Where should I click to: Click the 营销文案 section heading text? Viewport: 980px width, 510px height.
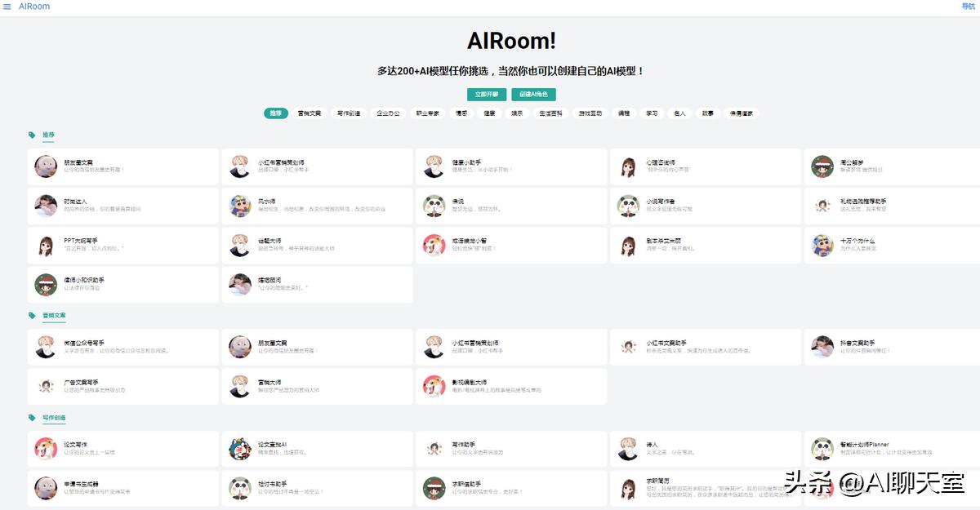pos(54,315)
